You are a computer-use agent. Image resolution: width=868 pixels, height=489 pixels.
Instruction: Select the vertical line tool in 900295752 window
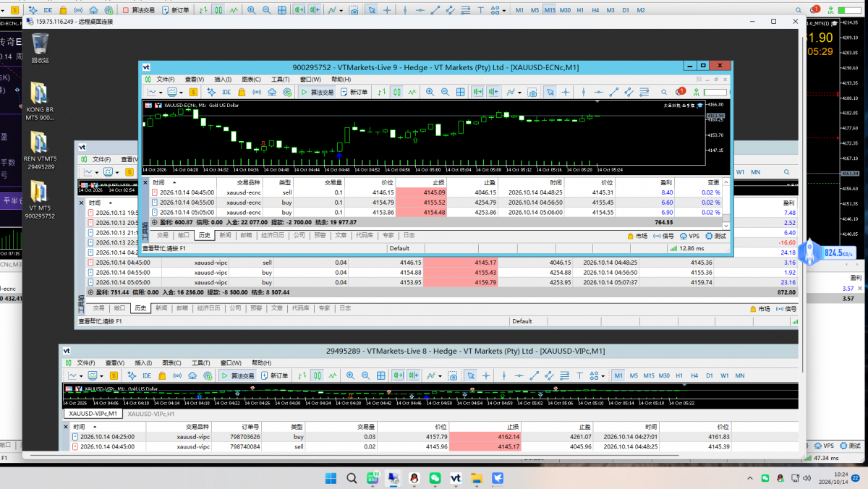coord(583,92)
